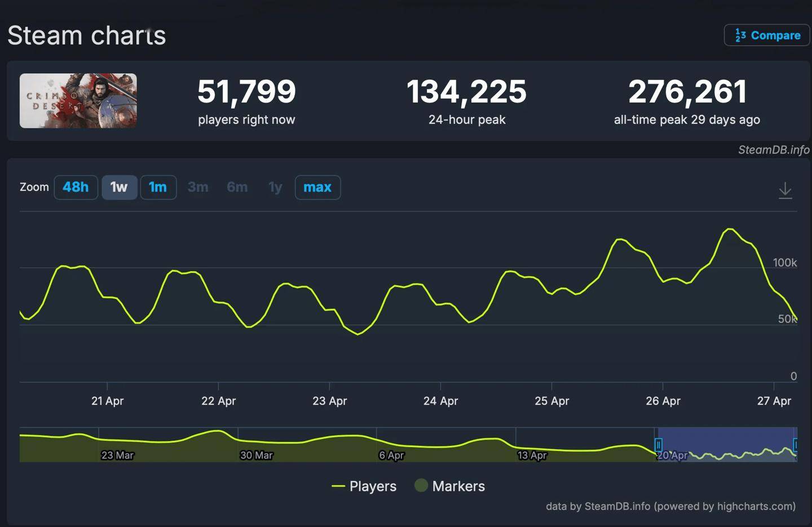Click the SteamDB.info watermark above the chart

[774, 149]
